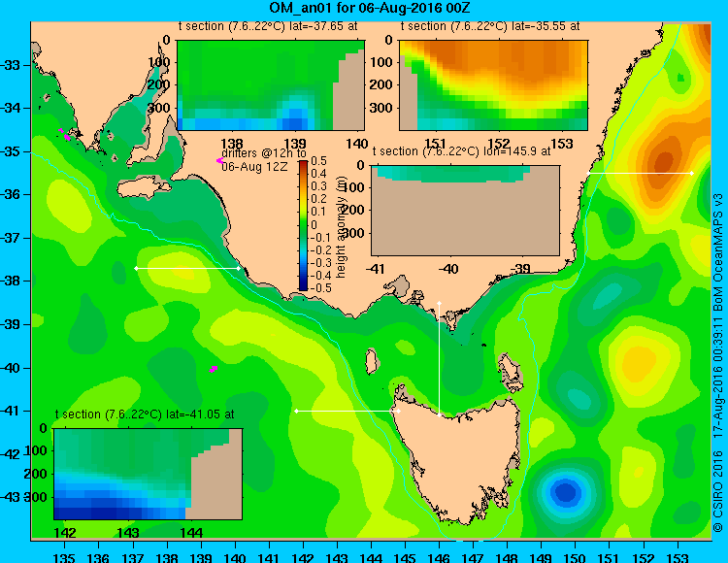Image resolution: width=728 pixels, height=563 pixels.
Task: Click the "t section (7.6..22°C) lat=-37.65 at" caption
Action: (268, 26)
